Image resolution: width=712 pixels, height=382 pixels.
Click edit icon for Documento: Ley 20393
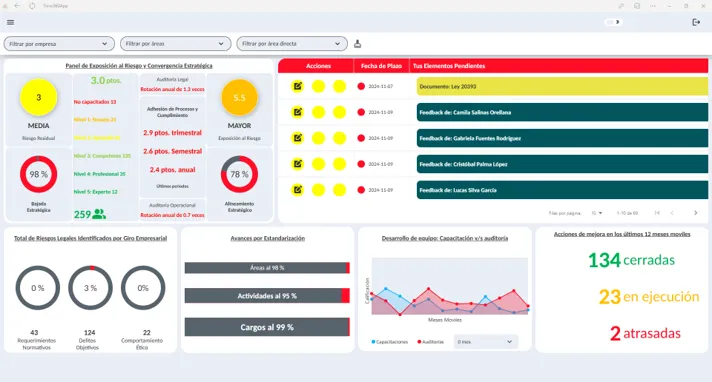pyautogui.click(x=297, y=86)
